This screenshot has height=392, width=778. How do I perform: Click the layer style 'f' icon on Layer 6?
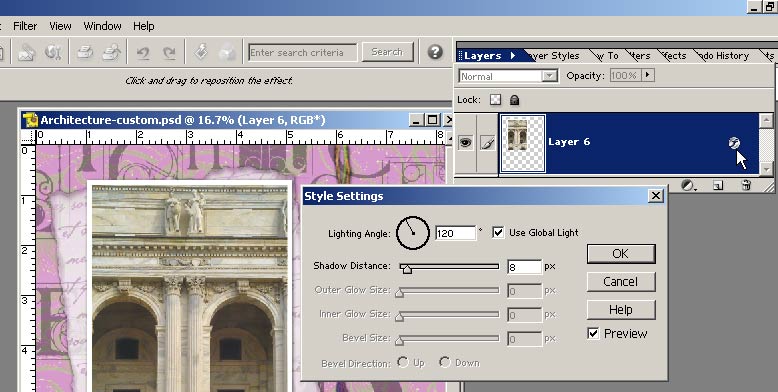click(x=734, y=143)
